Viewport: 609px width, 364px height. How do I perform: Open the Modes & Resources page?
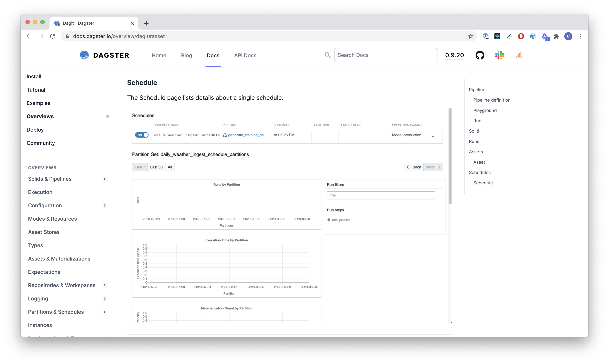pos(52,219)
